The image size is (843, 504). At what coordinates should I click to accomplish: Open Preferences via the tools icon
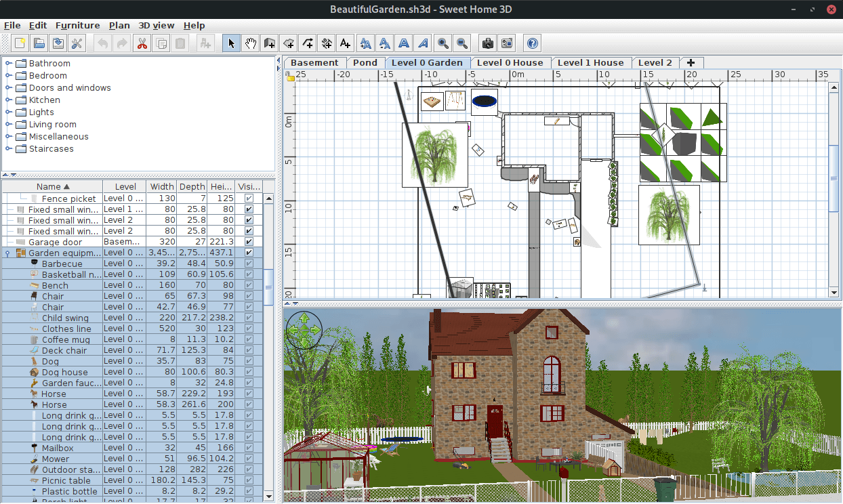click(77, 43)
